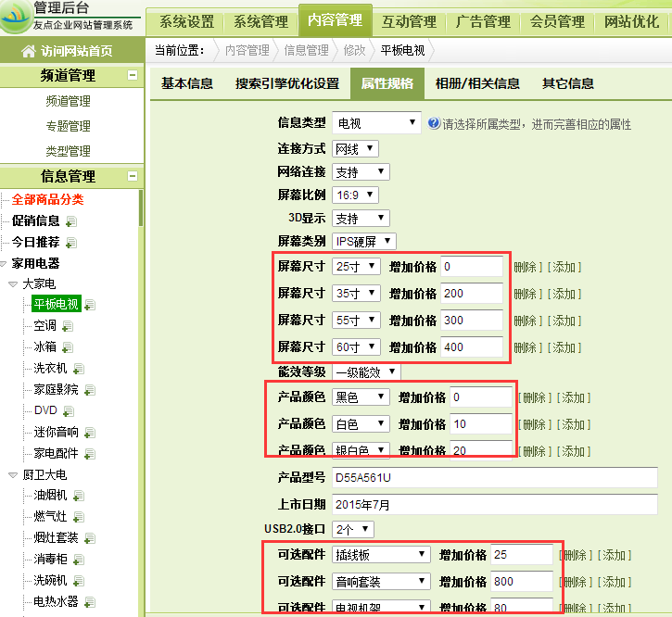
Task: Click the add icon next to 促销信息
Action: pos(71,221)
